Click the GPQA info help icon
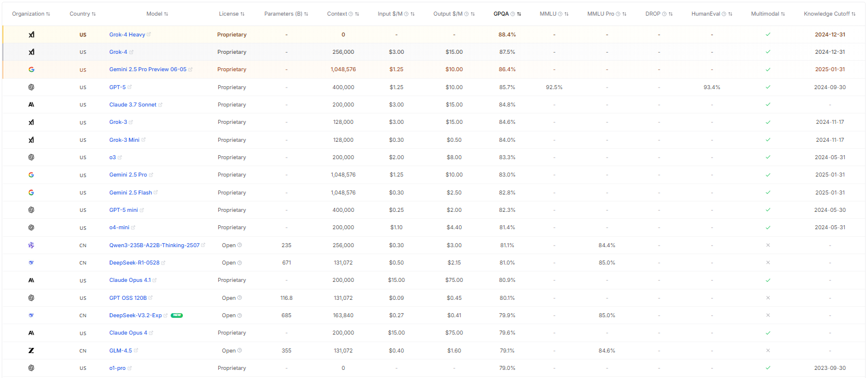 (513, 14)
